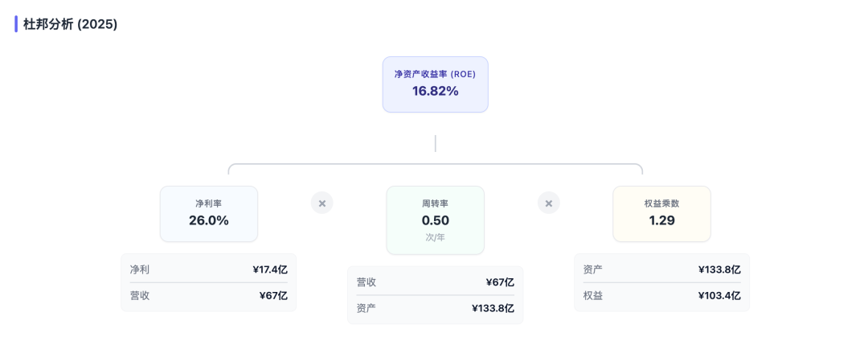
Task: Select the 0.50 turnover value
Action: [x=435, y=220]
